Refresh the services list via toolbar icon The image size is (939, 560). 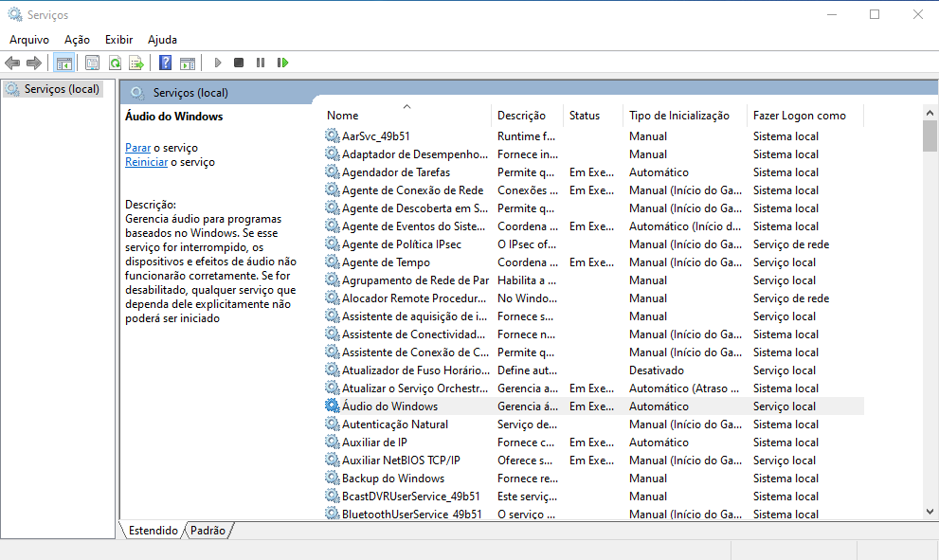pyautogui.click(x=115, y=63)
